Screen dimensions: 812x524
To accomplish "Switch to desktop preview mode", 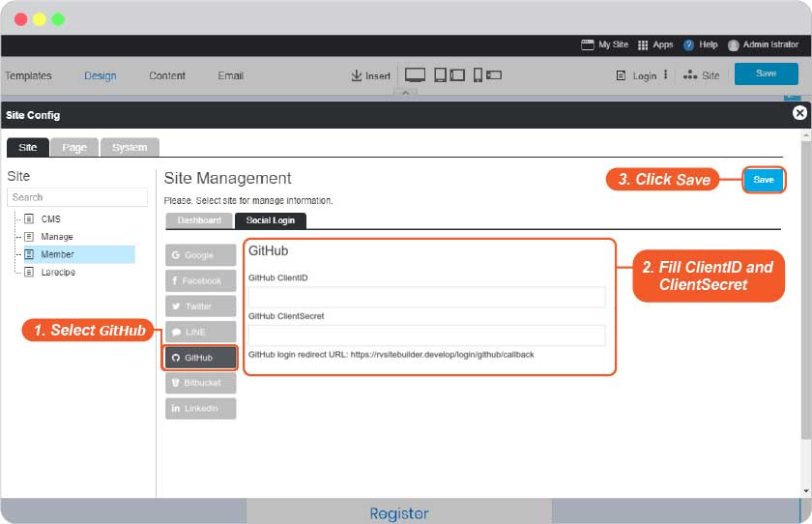I will (415, 75).
